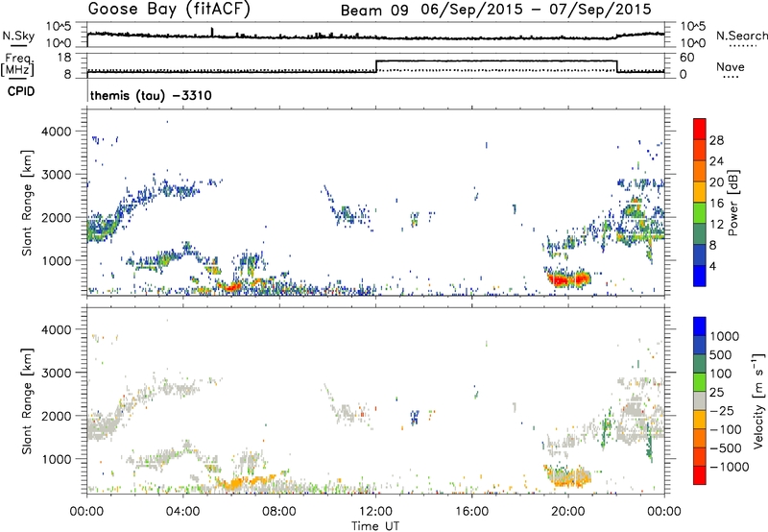Click 'Slant Range [km]' label of velocity panel
Image resolution: width=768 pixels, height=532 pixels.
coord(27,400)
